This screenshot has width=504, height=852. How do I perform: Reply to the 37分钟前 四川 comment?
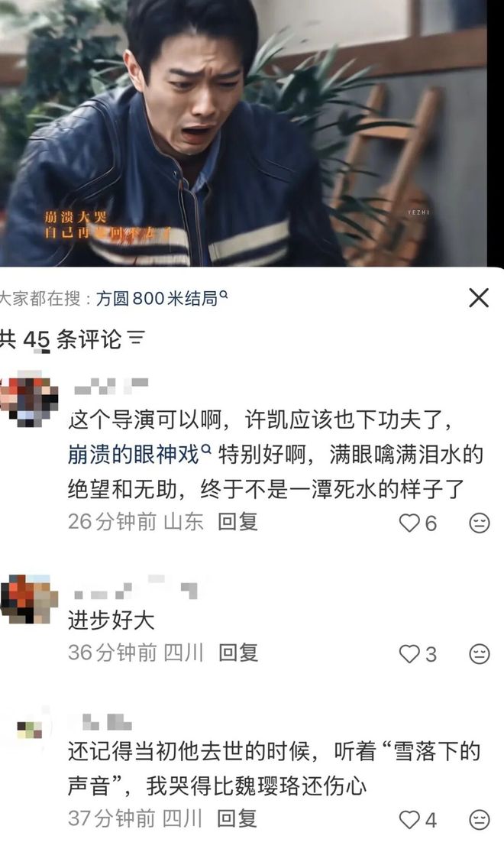click(237, 818)
